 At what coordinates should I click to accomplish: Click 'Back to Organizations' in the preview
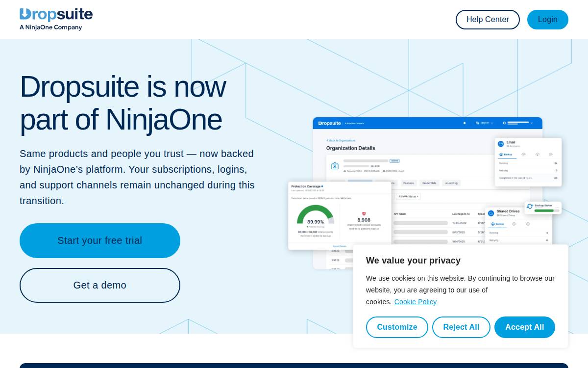[x=341, y=140]
